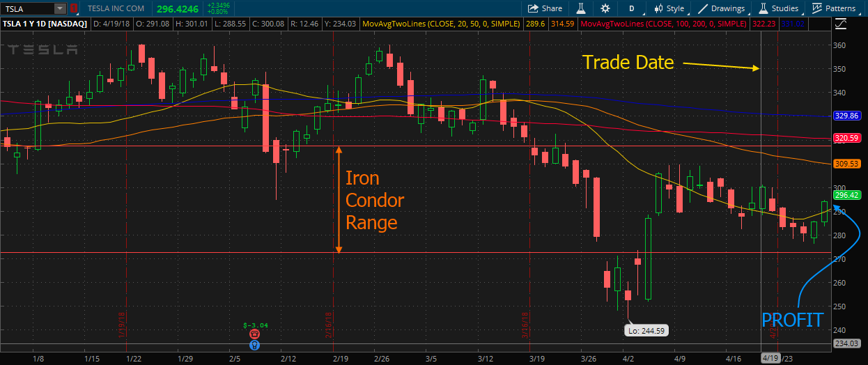Click the TSLA 1 Y 1D [NASDAQ] chart label
This screenshot has width=868, height=365.
(45, 24)
